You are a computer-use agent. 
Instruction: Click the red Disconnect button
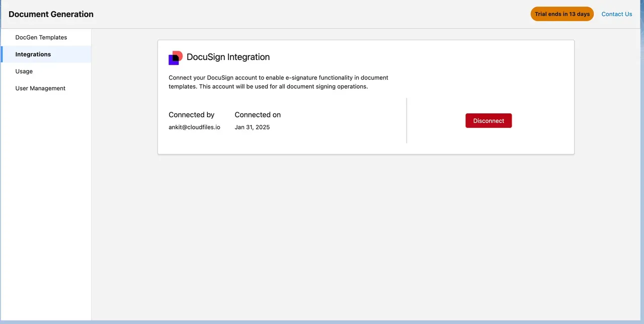point(489,120)
